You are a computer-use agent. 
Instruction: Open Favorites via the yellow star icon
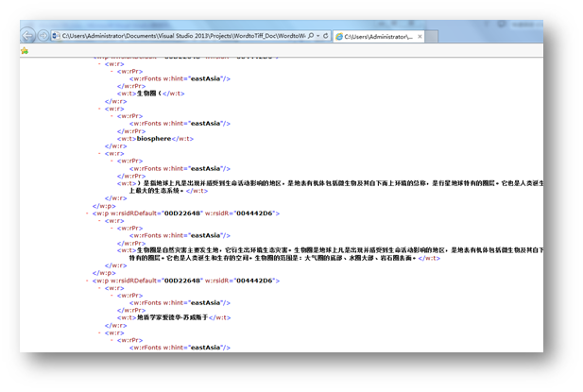point(25,50)
